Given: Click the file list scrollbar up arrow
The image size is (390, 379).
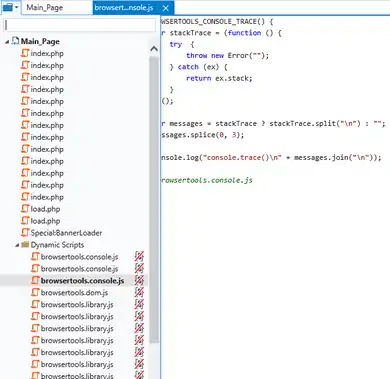Looking at the screenshot, I should [154, 49].
